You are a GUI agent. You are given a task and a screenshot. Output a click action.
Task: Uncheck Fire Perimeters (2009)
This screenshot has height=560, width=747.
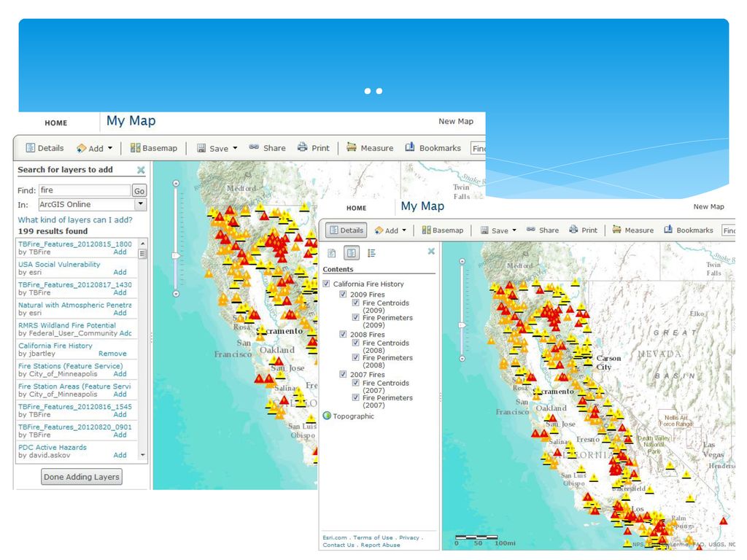click(355, 317)
